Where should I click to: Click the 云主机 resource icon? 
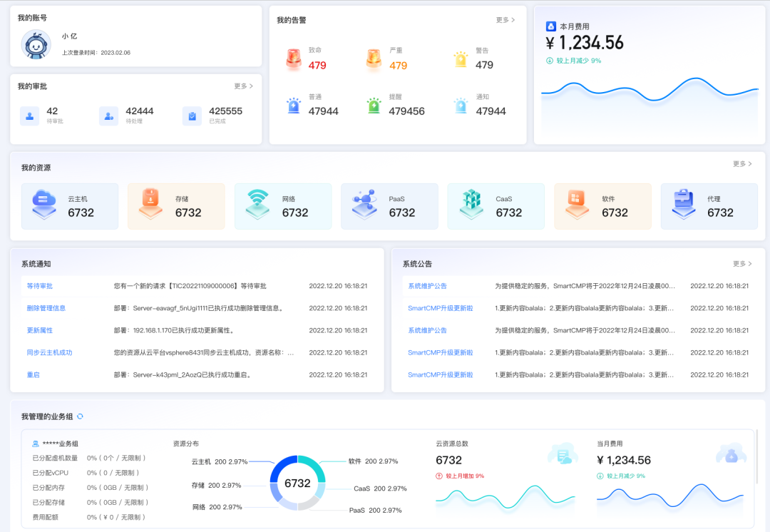[43, 205]
